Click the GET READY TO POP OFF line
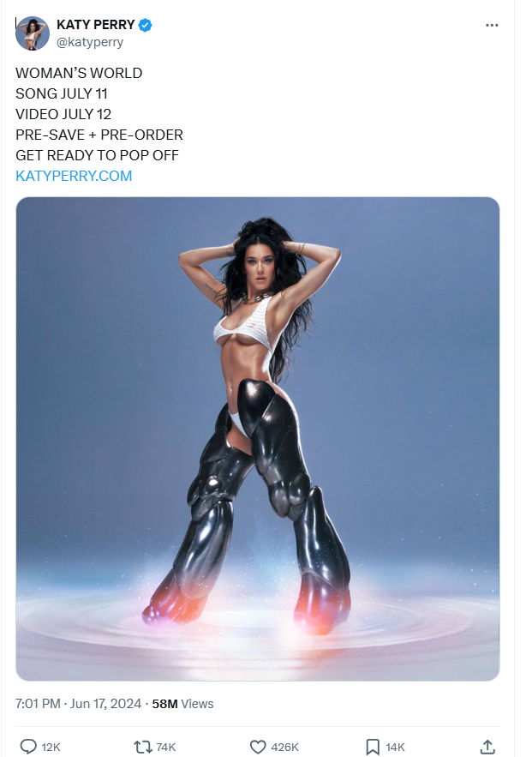This screenshot has width=532, height=757. (97, 155)
